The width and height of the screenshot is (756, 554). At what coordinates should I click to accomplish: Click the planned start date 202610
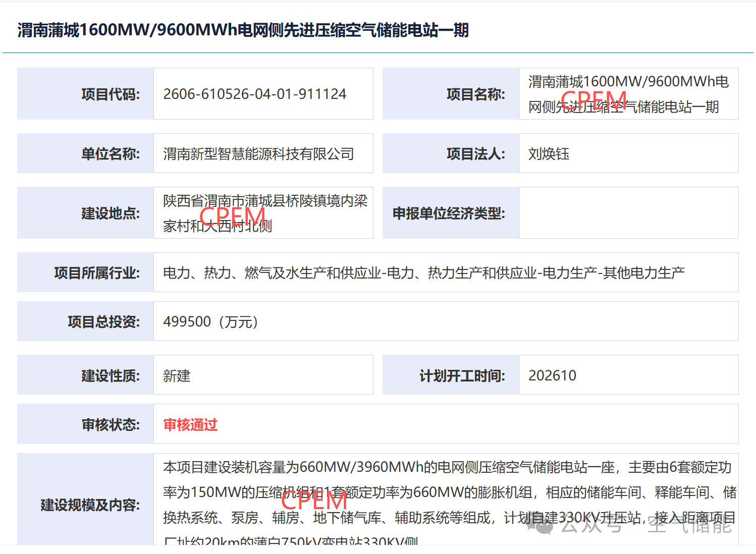(x=552, y=375)
